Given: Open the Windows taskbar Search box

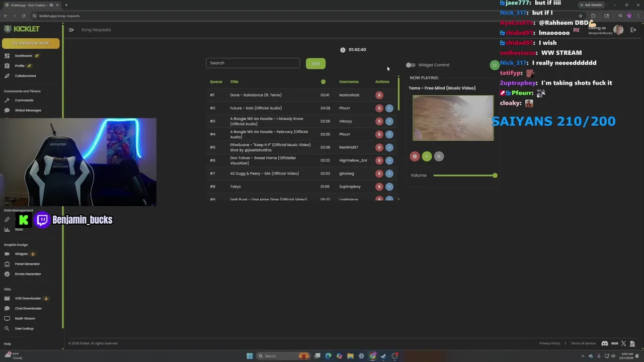Looking at the screenshot, I should point(283,356).
